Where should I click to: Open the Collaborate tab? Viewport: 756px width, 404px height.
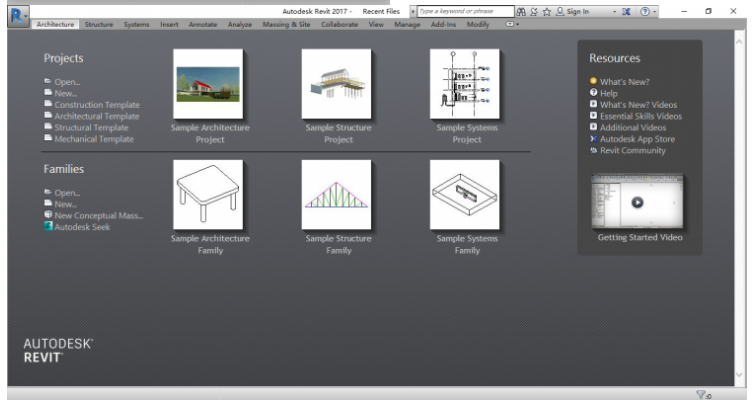pos(339,24)
